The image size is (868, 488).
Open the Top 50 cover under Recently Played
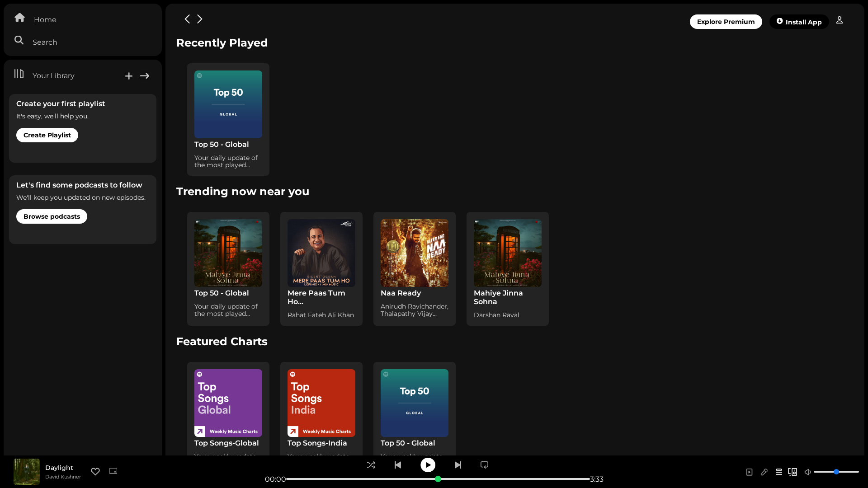228,104
